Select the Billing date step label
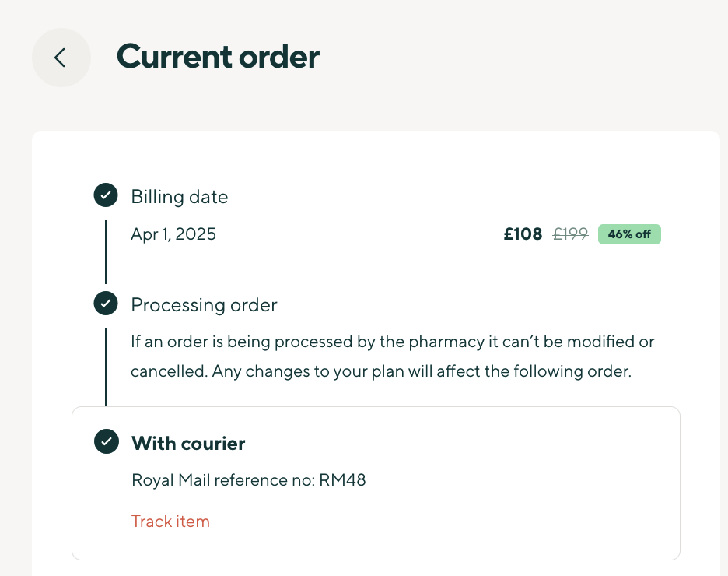 (180, 197)
